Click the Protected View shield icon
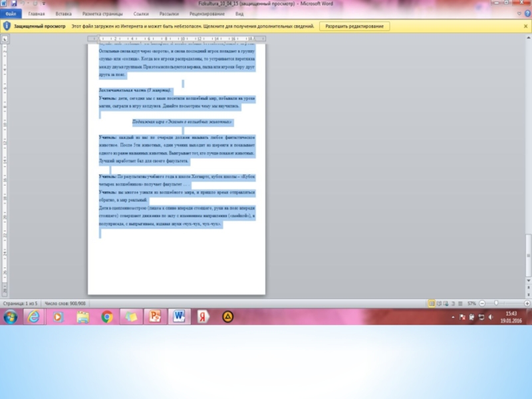Viewport: 532px width, 399px height. (x=7, y=26)
